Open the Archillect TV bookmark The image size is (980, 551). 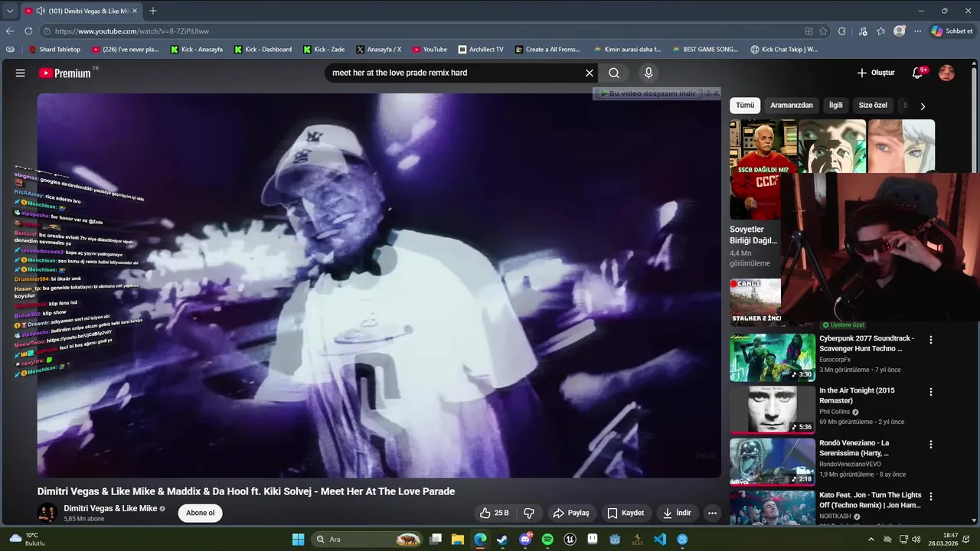[x=481, y=49]
